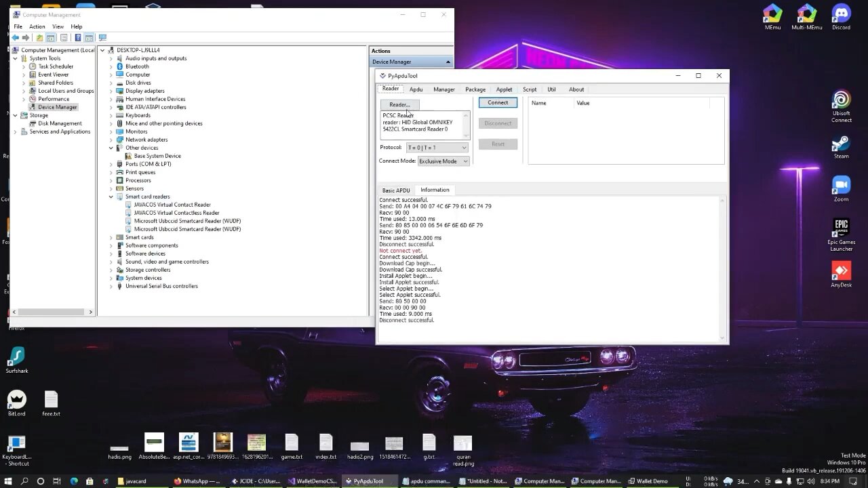Viewport: 868px width, 488px height.
Task: Select Disk Management in left tree
Action: click(60, 123)
